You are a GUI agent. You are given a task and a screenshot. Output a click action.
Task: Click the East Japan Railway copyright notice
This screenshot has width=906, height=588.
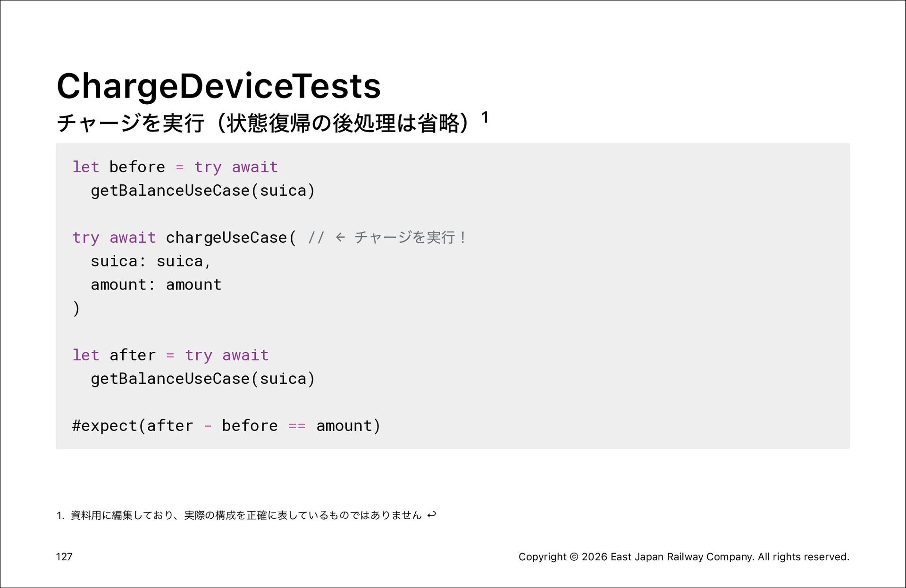click(x=684, y=557)
